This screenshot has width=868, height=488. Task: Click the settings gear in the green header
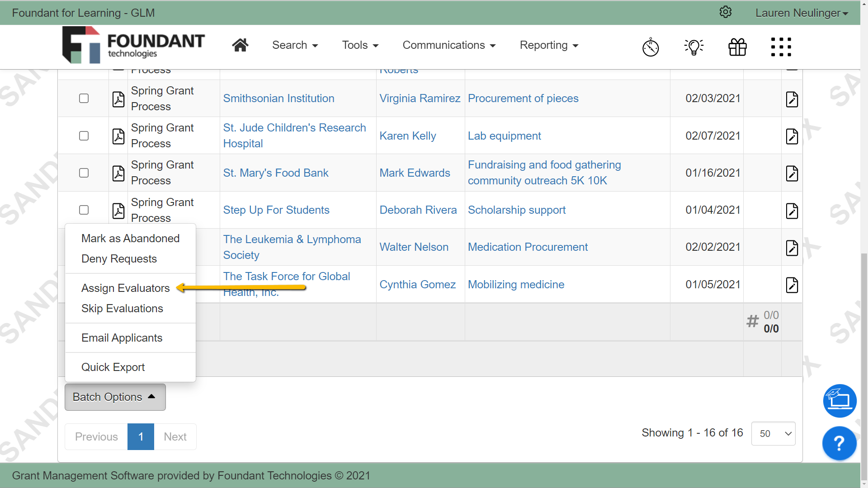point(726,12)
